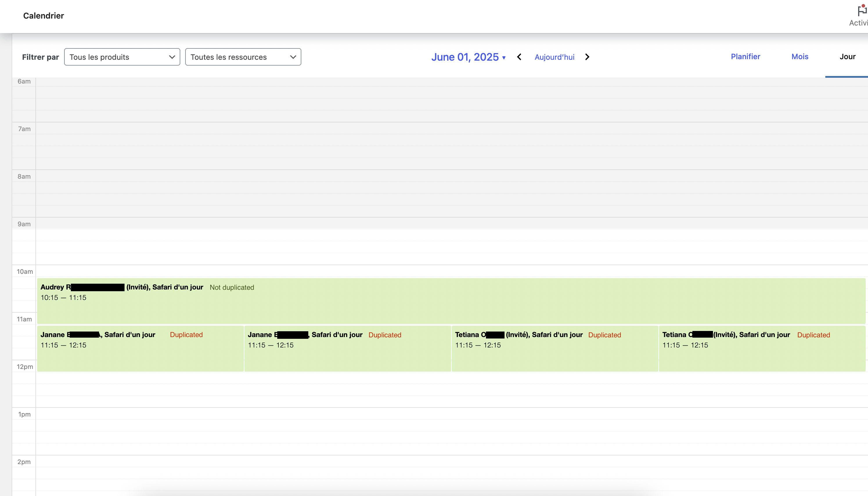The width and height of the screenshot is (868, 496).
Task: Click the Calendrier page title
Action: [x=43, y=16]
